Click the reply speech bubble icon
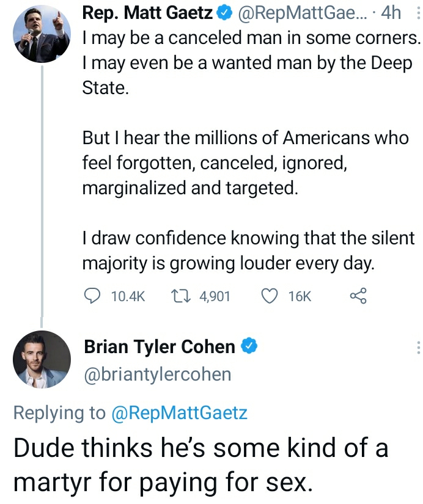 92,296
